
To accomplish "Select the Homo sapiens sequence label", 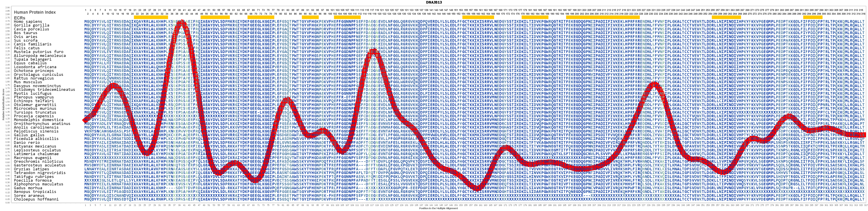I will click(x=28, y=22).
